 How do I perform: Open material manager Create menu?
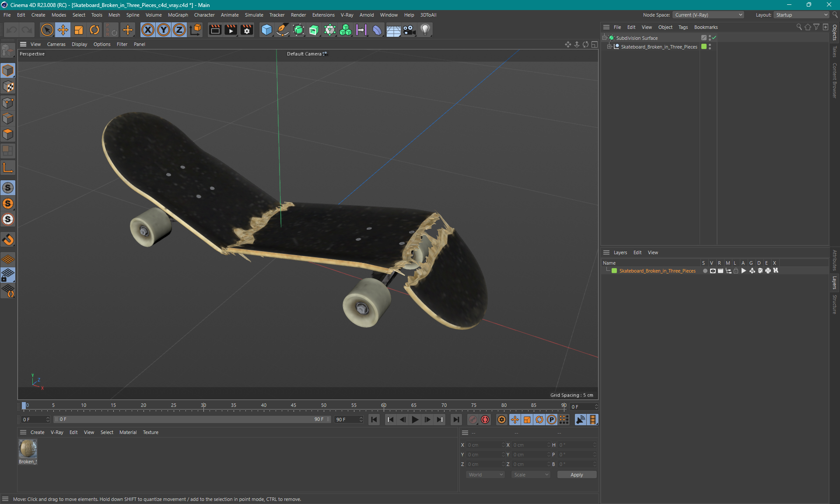point(37,432)
